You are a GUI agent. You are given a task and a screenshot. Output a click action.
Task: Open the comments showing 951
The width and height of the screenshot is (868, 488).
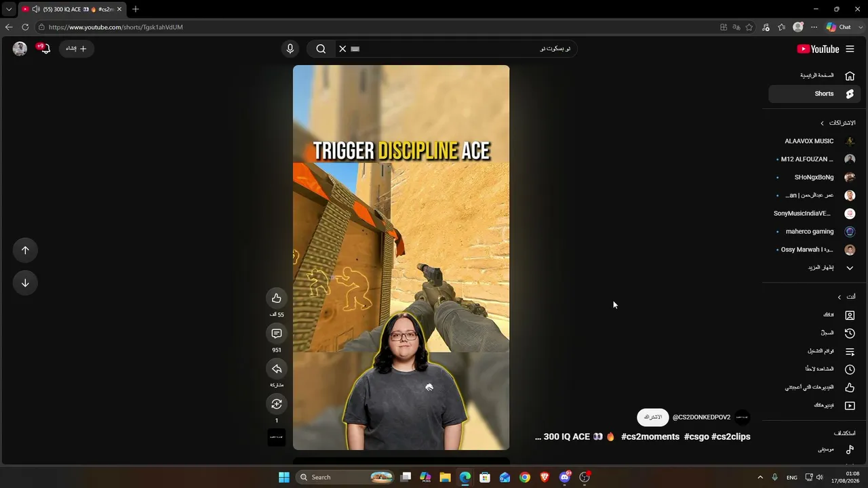[277, 333]
